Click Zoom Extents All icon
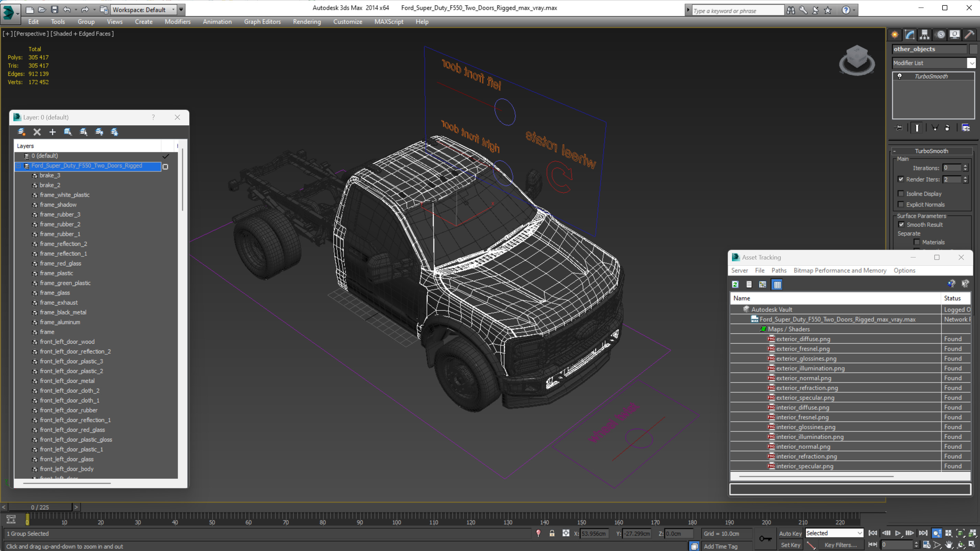The height and width of the screenshot is (551, 980). tap(973, 533)
